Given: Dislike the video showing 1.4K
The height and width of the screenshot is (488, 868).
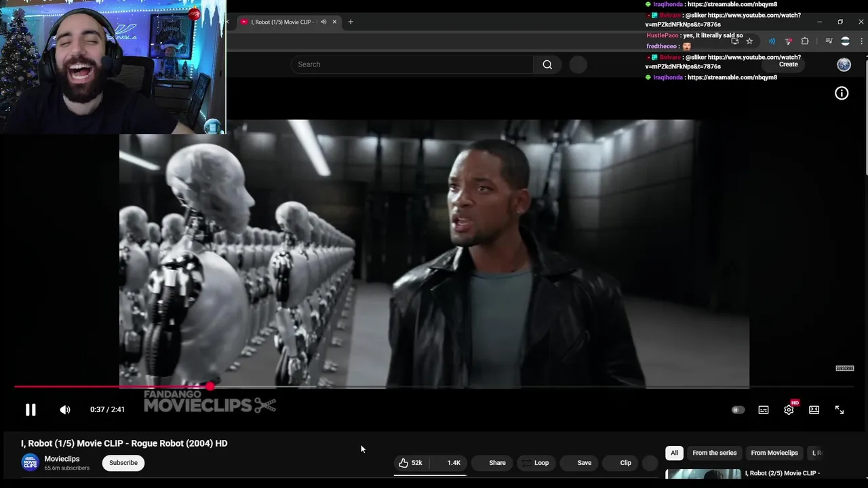Looking at the screenshot, I should tap(448, 463).
